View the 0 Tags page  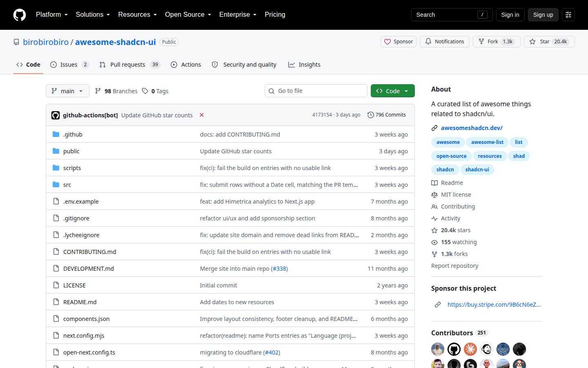155,91
